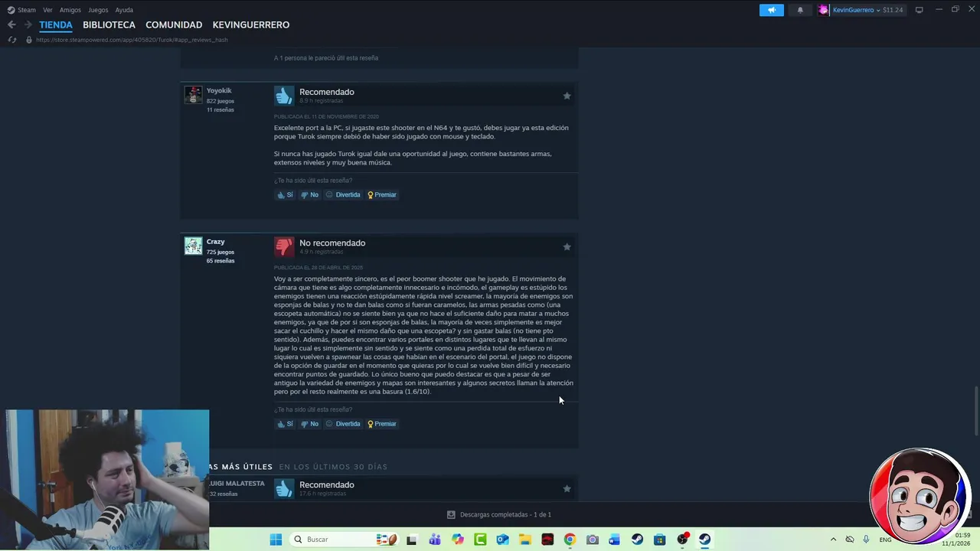Vote Sí on Crazy's review

point(285,423)
